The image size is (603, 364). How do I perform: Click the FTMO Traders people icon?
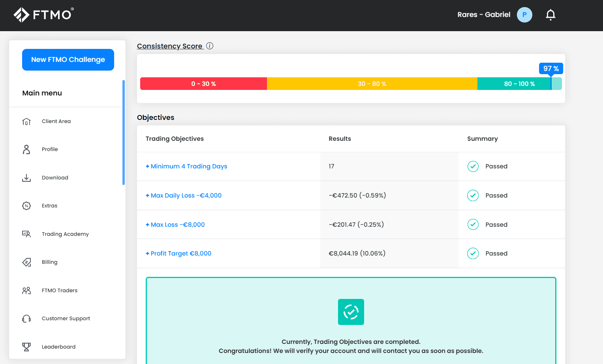click(26, 291)
